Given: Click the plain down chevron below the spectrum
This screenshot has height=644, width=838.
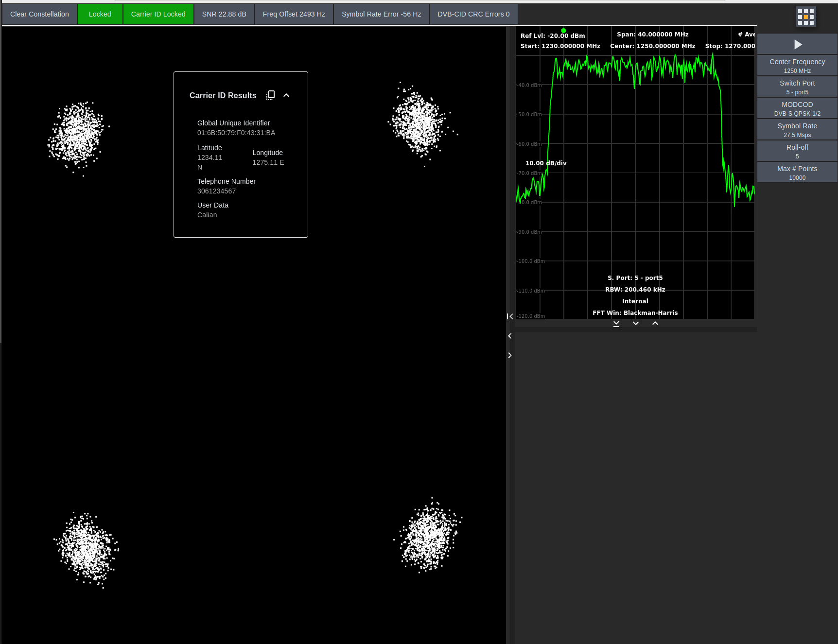Looking at the screenshot, I should click(636, 324).
